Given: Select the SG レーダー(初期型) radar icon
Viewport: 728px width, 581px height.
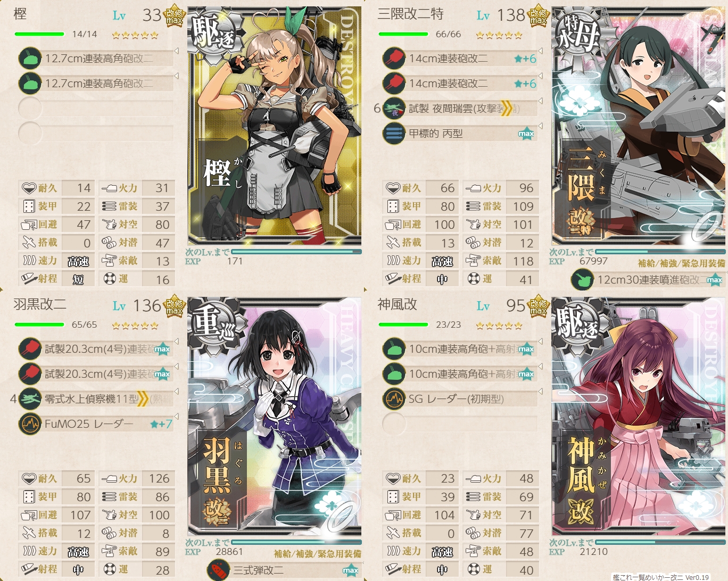Looking at the screenshot, I should [x=394, y=399].
